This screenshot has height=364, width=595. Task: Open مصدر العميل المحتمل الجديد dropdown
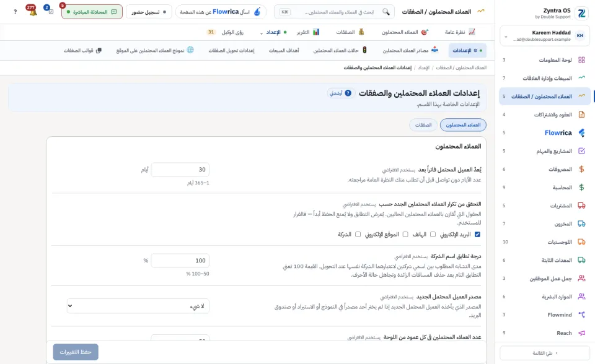[138, 306]
